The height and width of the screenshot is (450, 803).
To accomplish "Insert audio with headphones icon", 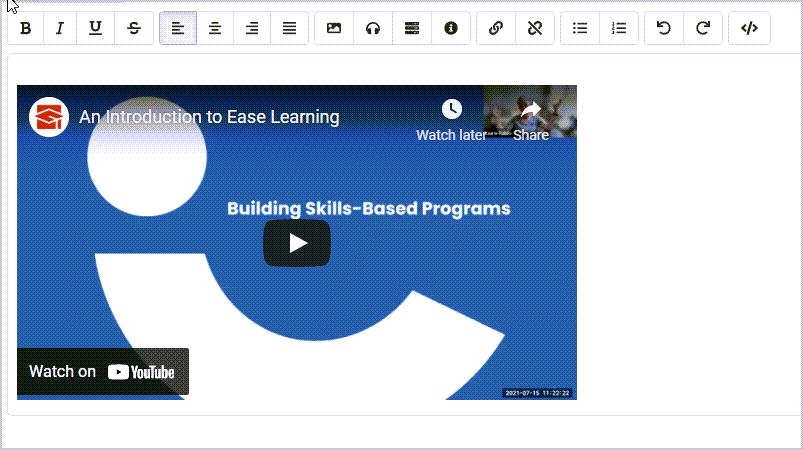I will click(373, 28).
